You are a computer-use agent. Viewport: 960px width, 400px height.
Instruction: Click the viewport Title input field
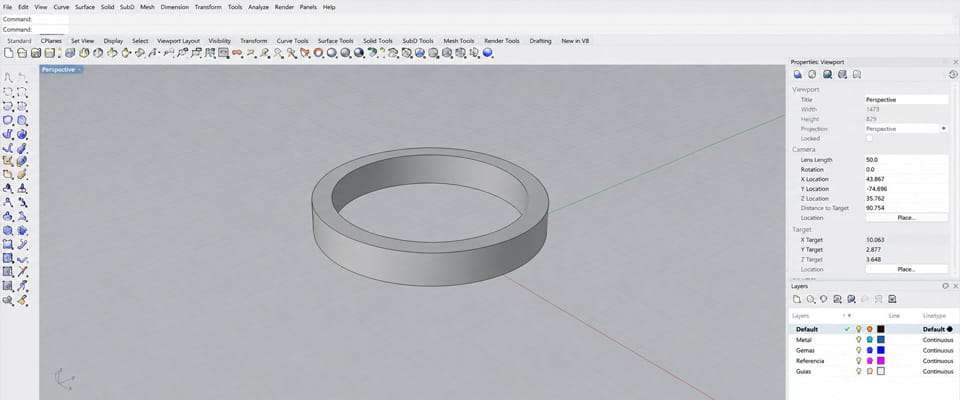tap(906, 99)
